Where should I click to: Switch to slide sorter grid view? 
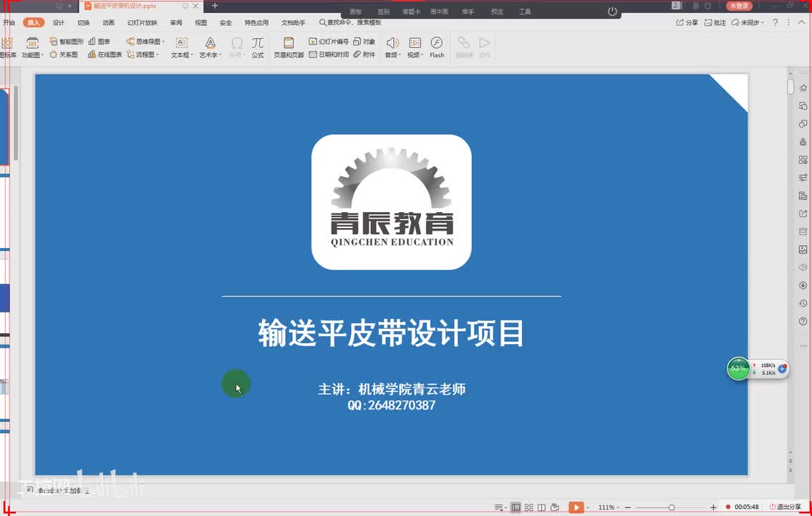coord(528,507)
